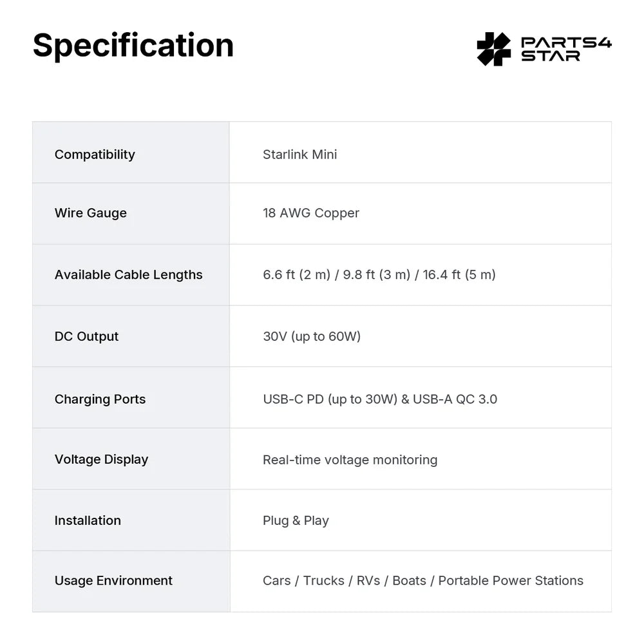Click the Real-time voltage monitoring text

(350, 460)
